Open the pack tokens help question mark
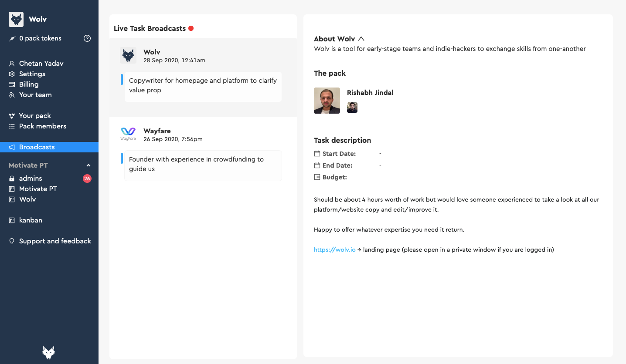 87,38
